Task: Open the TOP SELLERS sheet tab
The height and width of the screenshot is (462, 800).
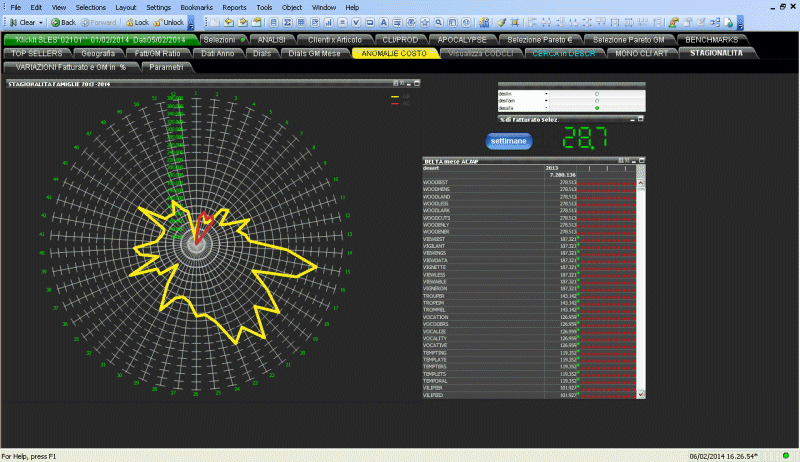Action: pyautogui.click(x=37, y=54)
